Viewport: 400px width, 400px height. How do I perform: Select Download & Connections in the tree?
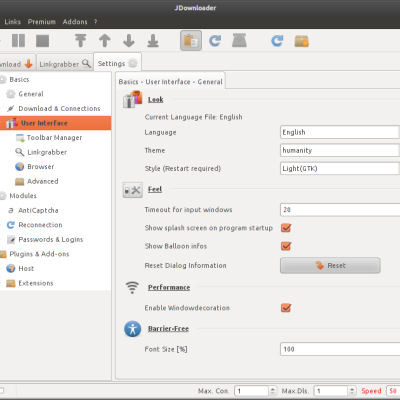click(x=59, y=108)
